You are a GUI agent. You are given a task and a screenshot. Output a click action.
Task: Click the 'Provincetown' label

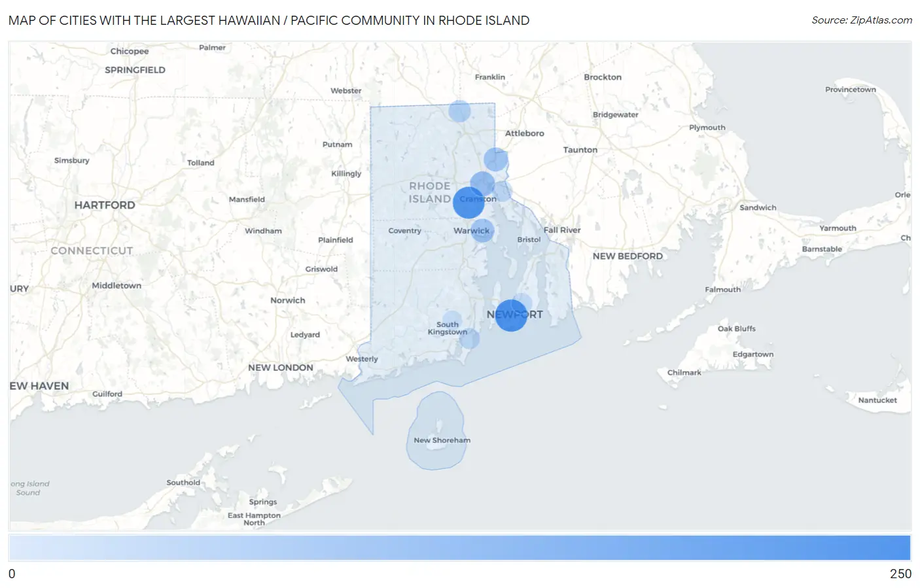(850, 90)
